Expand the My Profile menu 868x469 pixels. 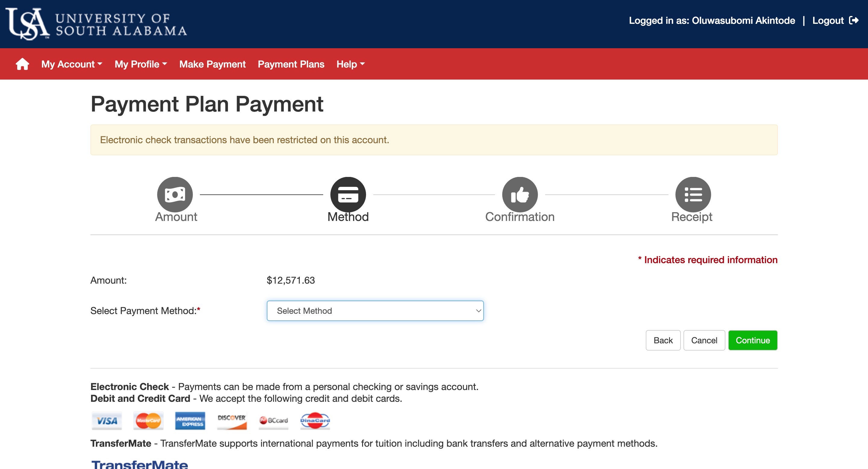click(140, 64)
